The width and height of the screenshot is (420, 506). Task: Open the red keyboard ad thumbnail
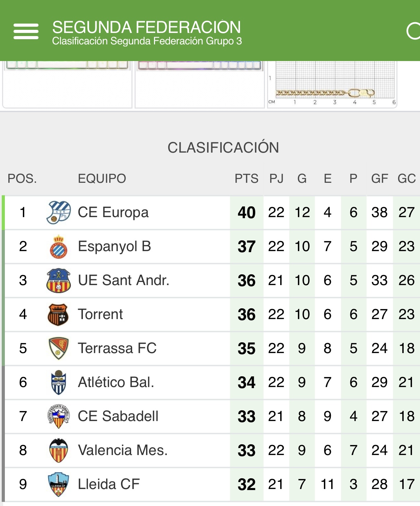(x=200, y=84)
